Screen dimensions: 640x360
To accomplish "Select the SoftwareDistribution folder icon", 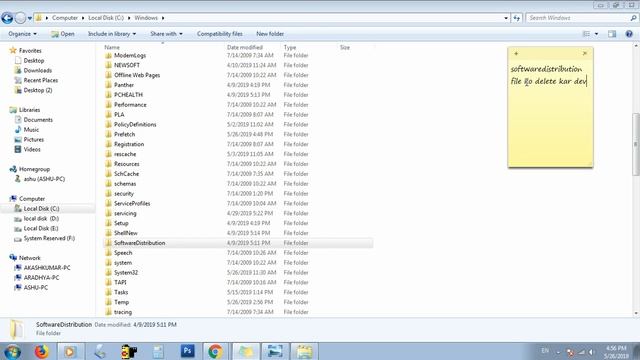I will tap(108, 243).
